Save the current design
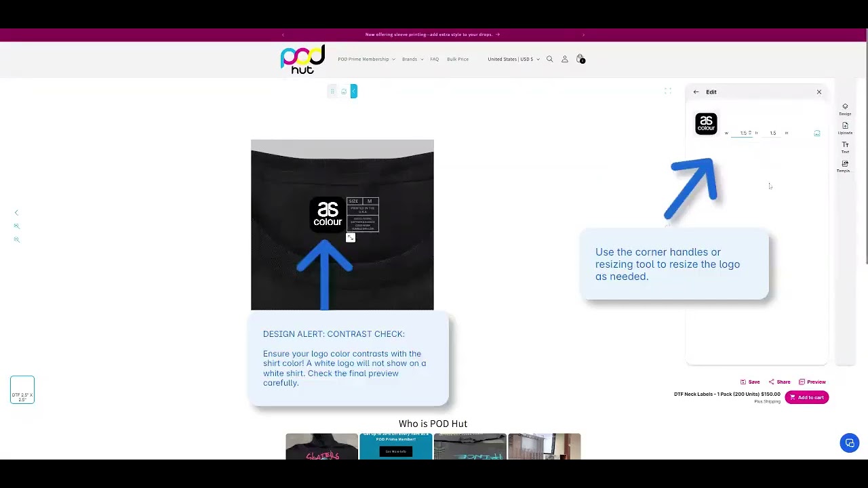The width and height of the screenshot is (868, 488). (750, 382)
